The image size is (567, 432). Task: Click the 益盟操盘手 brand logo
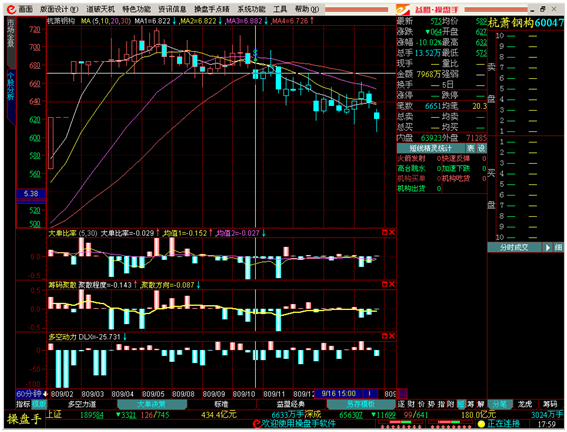click(x=429, y=9)
